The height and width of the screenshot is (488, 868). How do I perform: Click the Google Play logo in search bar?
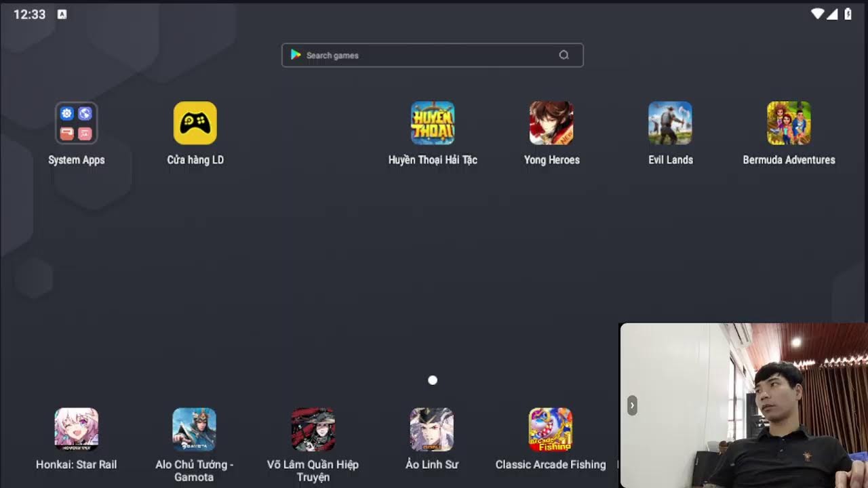(296, 55)
